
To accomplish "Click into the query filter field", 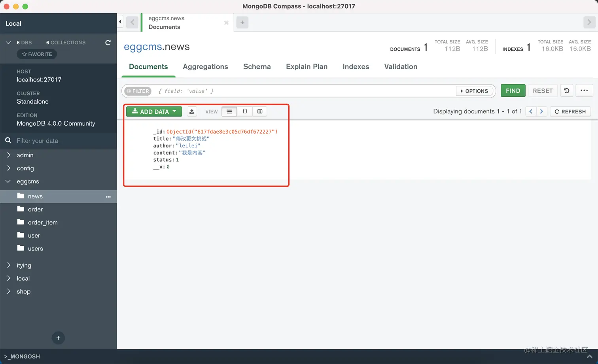I will point(305,91).
